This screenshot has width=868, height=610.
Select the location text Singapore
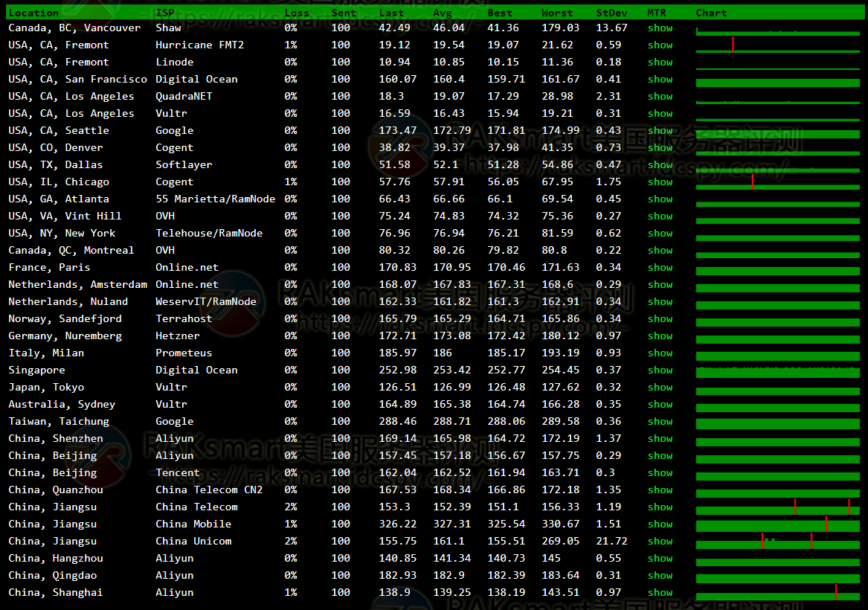coord(36,370)
